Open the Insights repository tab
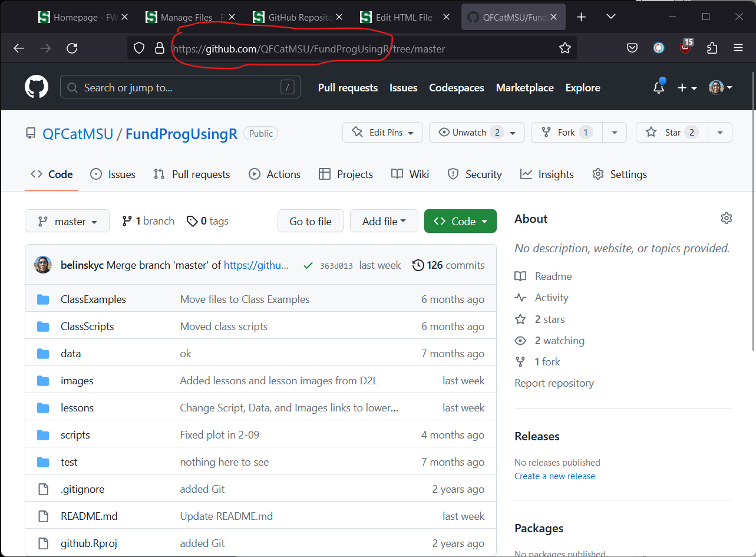The image size is (756, 557). [x=547, y=174]
